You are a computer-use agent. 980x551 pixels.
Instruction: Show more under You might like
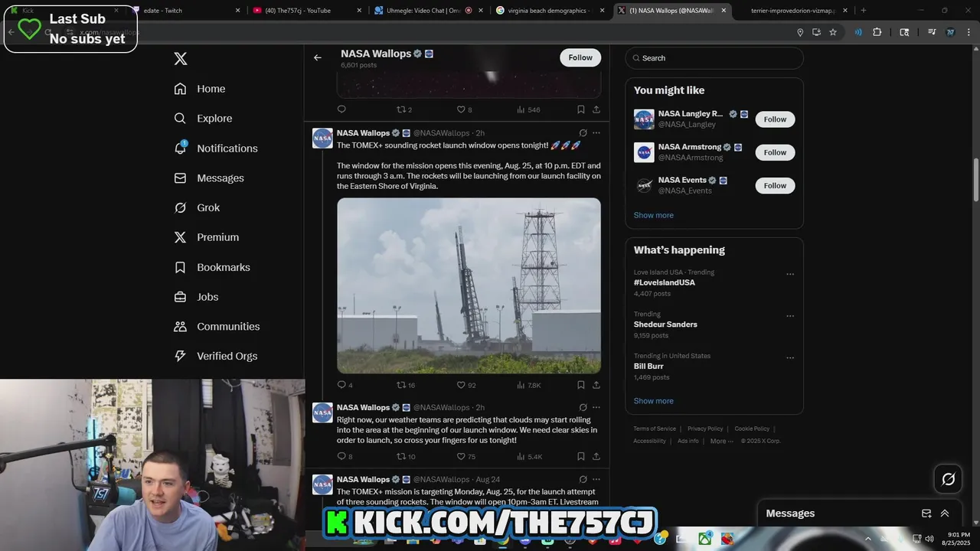pos(654,215)
